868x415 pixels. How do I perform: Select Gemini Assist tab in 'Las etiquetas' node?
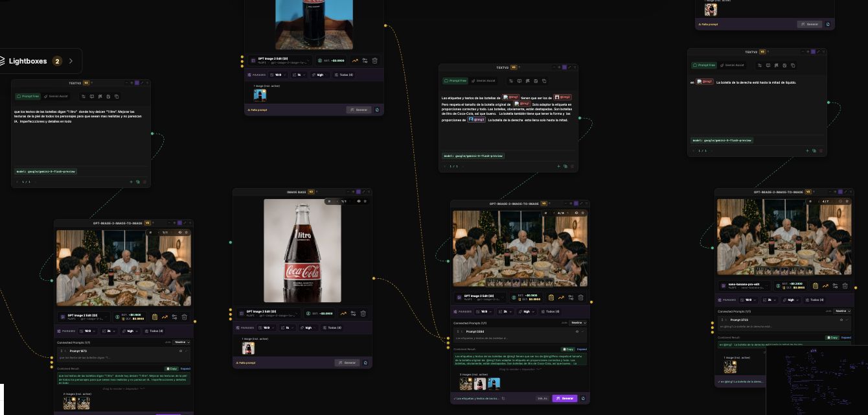click(483, 81)
